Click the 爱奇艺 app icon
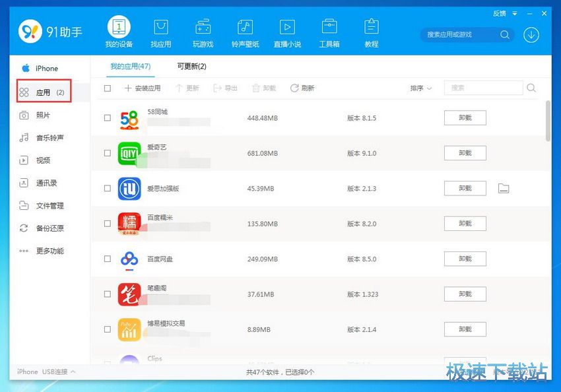The image size is (561, 392). click(129, 154)
